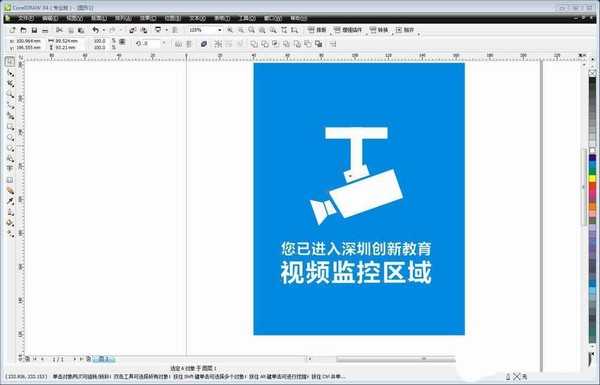This screenshot has width=600, height=385.
Task: Toggle the lock ratio button beside scale fields
Action: (x=122, y=41)
